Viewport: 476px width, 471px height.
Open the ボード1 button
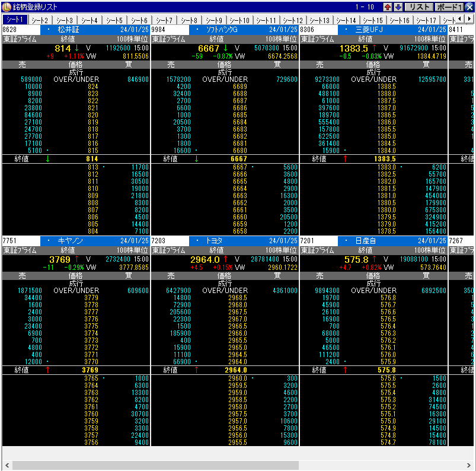[449, 7]
